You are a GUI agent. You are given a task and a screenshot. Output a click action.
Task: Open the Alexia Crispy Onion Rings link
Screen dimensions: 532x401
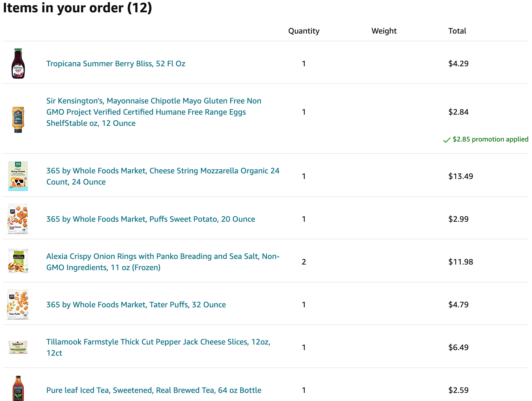pyautogui.click(x=163, y=262)
